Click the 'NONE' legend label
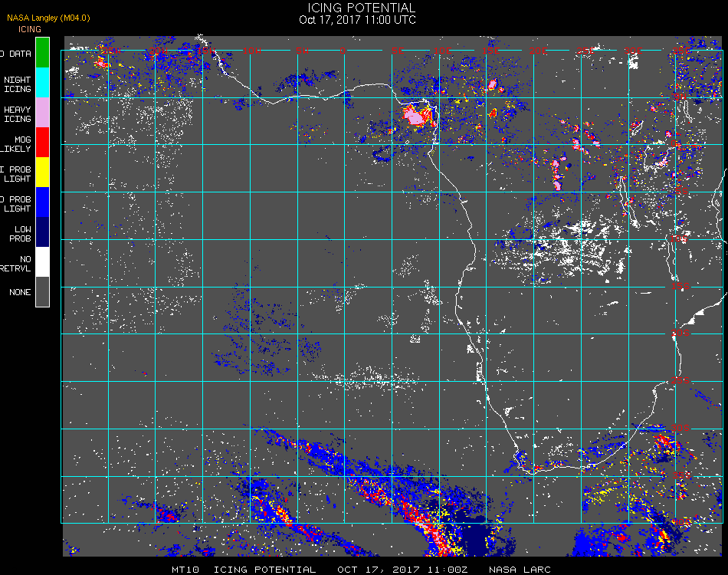This screenshot has width=728, height=575. click(x=20, y=292)
